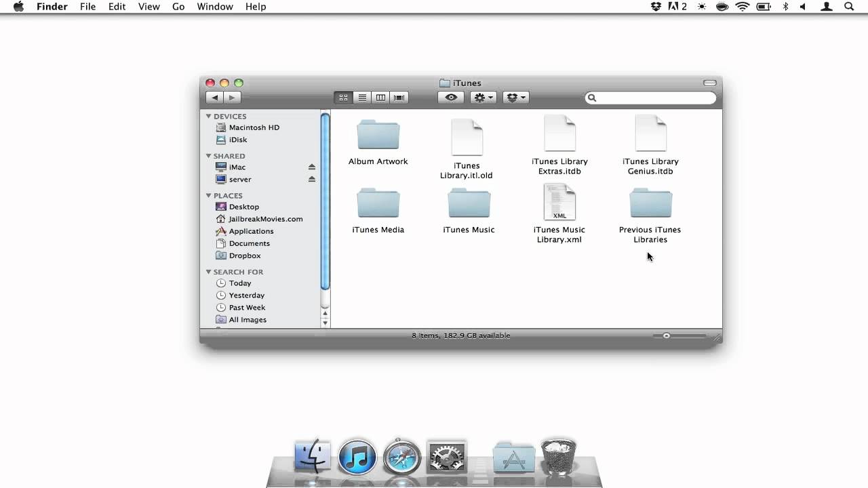Select the iTunes Library.itl.old file icon
This screenshot has width=868, height=488.
pyautogui.click(x=467, y=137)
